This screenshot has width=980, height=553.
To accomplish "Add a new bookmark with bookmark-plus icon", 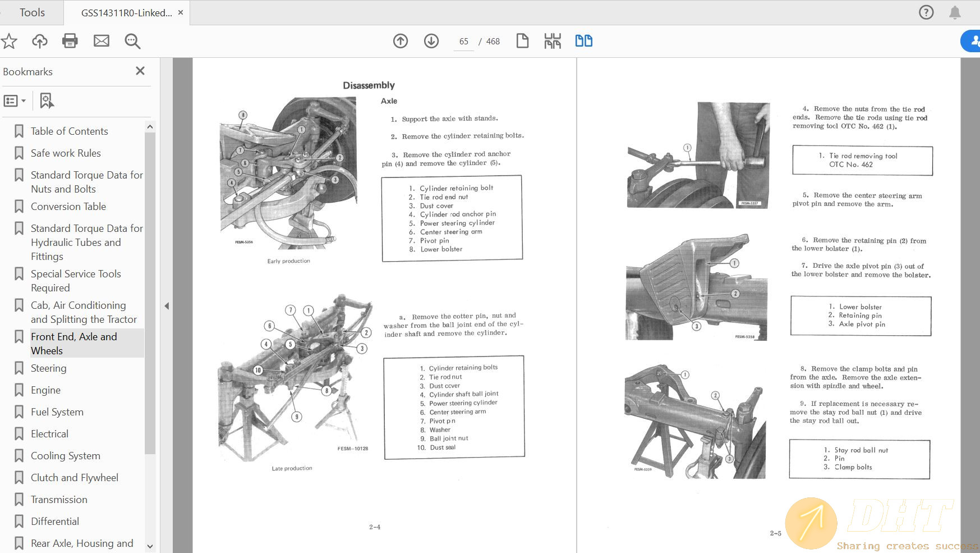I will pos(47,101).
